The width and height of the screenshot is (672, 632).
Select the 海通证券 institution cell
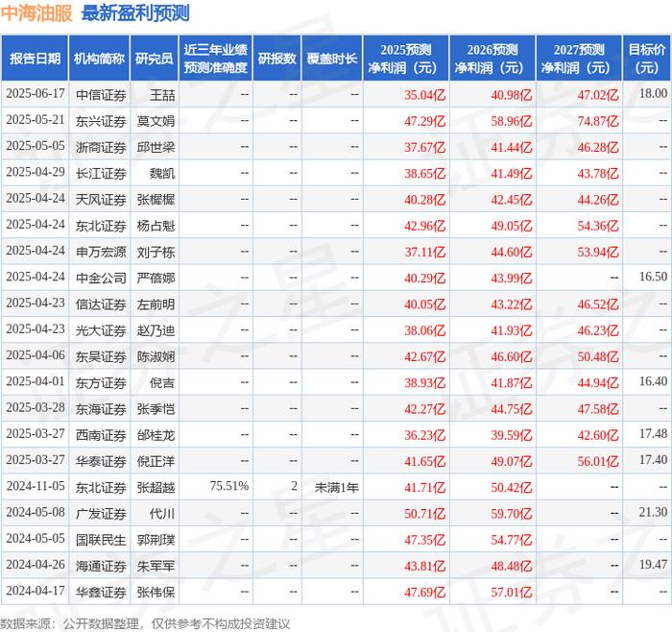tap(101, 566)
